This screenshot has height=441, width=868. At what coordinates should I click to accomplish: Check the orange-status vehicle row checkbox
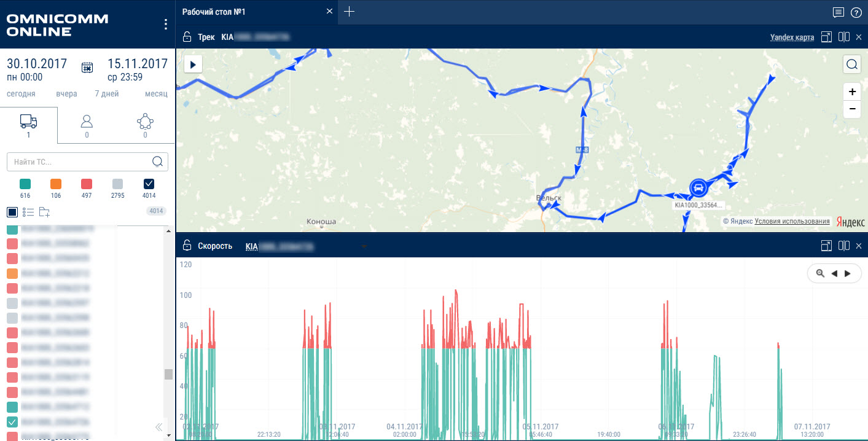click(12, 273)
